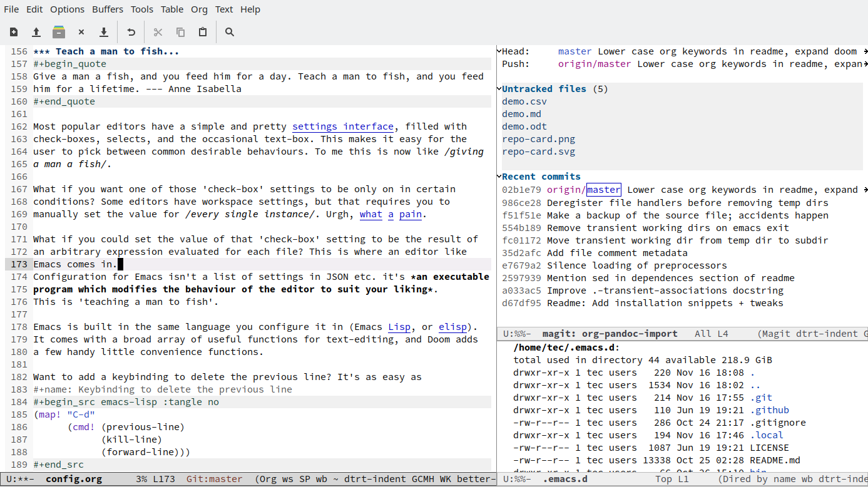Image resolution: width=868 pixels, height=499 pixels.
Task: Follow the settings interface link
Action: tap(342, 126)
